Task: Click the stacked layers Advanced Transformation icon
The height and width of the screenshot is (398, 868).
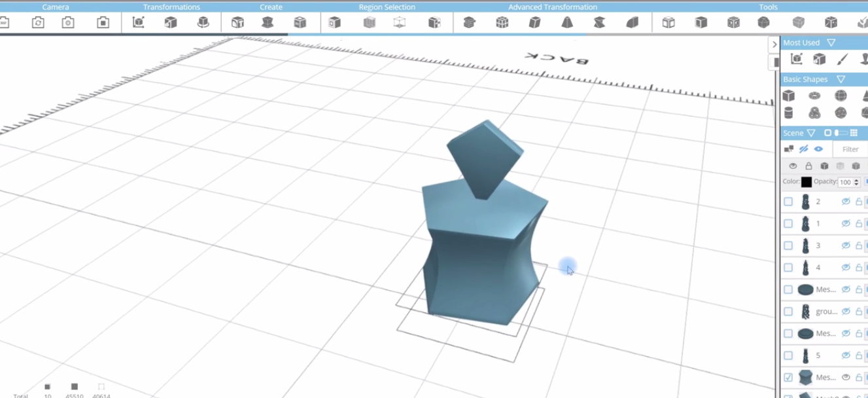Action: click(469, 23)
